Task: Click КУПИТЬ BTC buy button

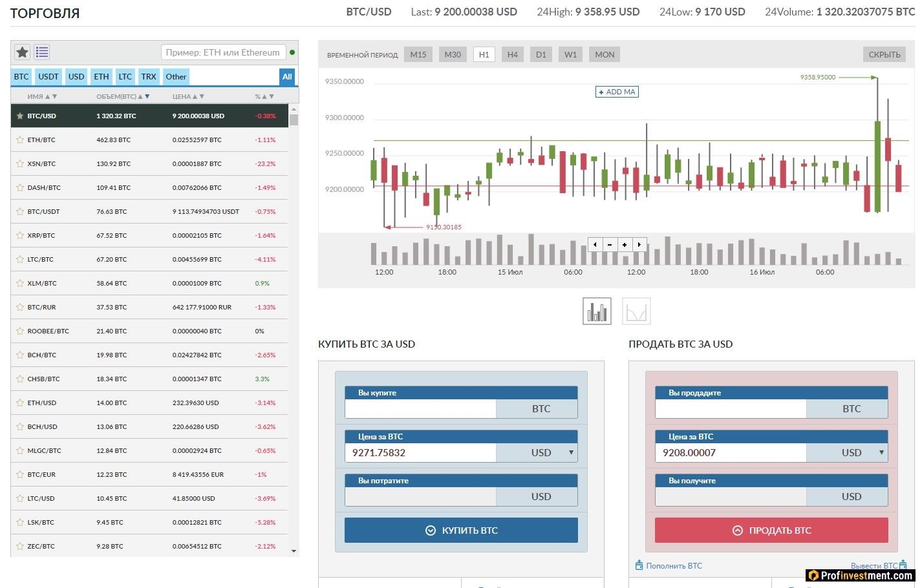Action: (461, 530)
